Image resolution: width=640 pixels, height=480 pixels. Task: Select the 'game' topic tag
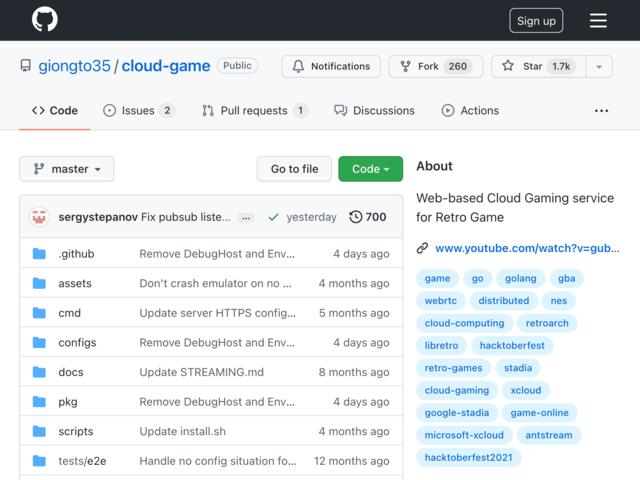pyautogui.click(x=437, y=278)
